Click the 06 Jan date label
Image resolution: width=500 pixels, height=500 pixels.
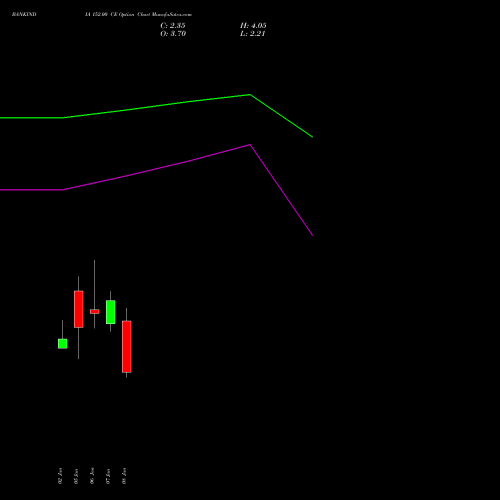coord(92,476)
